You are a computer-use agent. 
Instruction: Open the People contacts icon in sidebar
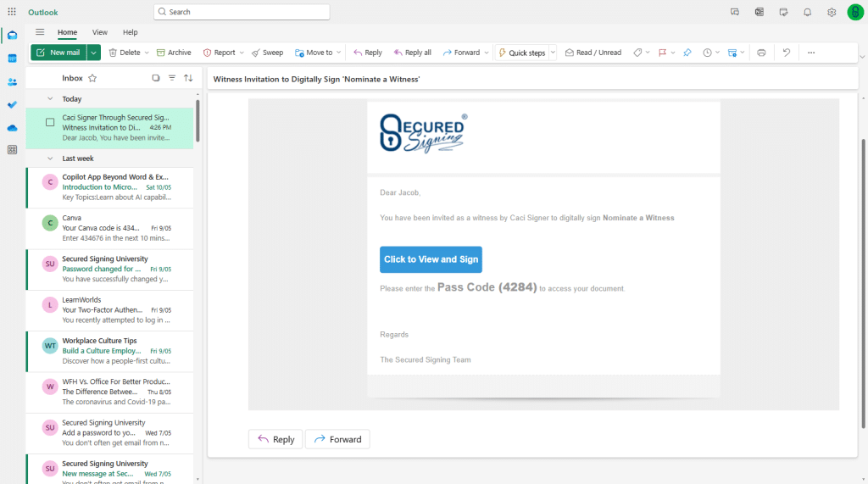pyautogui.click(x=12, y=82)
